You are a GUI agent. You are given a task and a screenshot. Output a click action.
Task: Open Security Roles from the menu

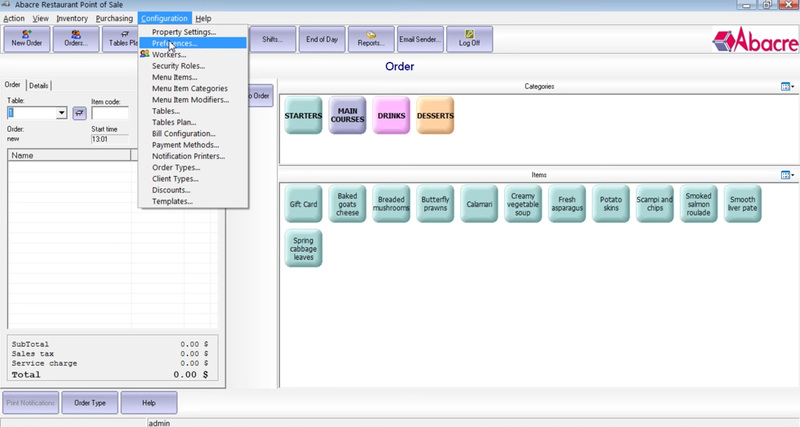[193, 66]
